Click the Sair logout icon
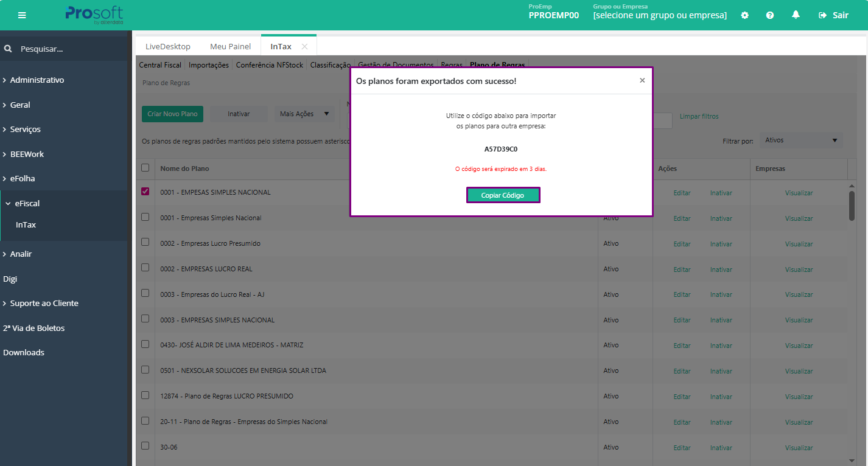Viewport: 868px width, 466px height. [x=823, y=15]
